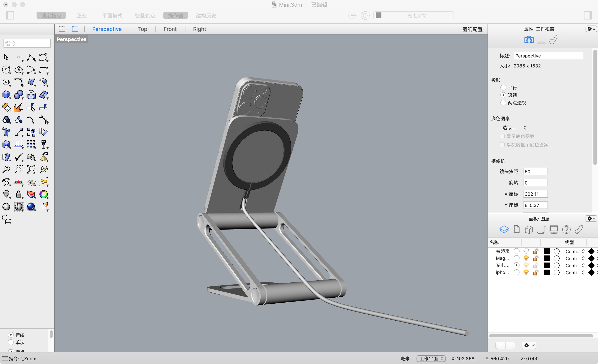
Task: Open the 工作平面 dropdown in status bar
Action: 431,358
